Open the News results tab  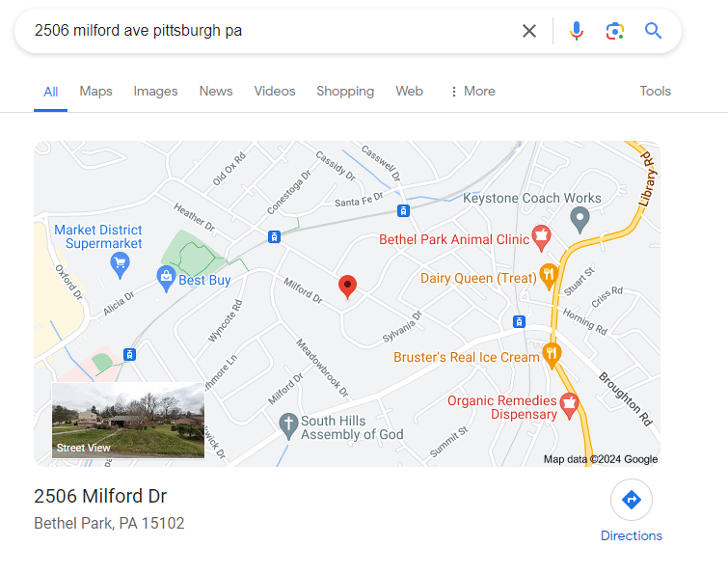(x=216, y=91)
